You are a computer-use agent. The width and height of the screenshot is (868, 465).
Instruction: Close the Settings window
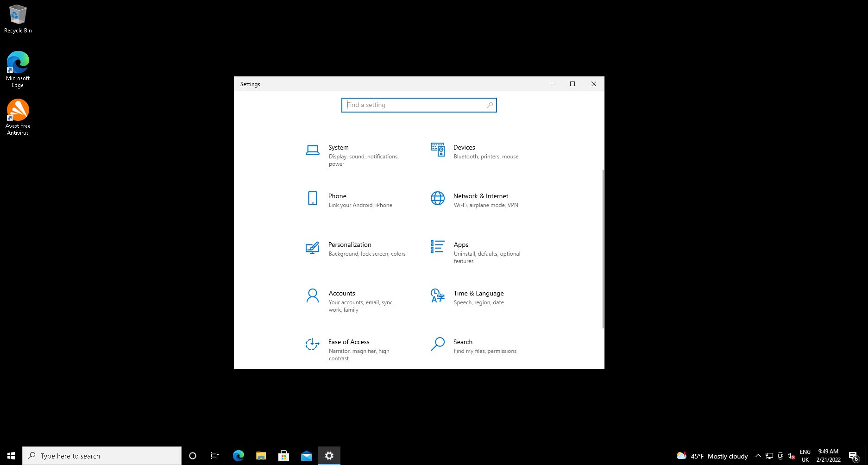point(594,84)
